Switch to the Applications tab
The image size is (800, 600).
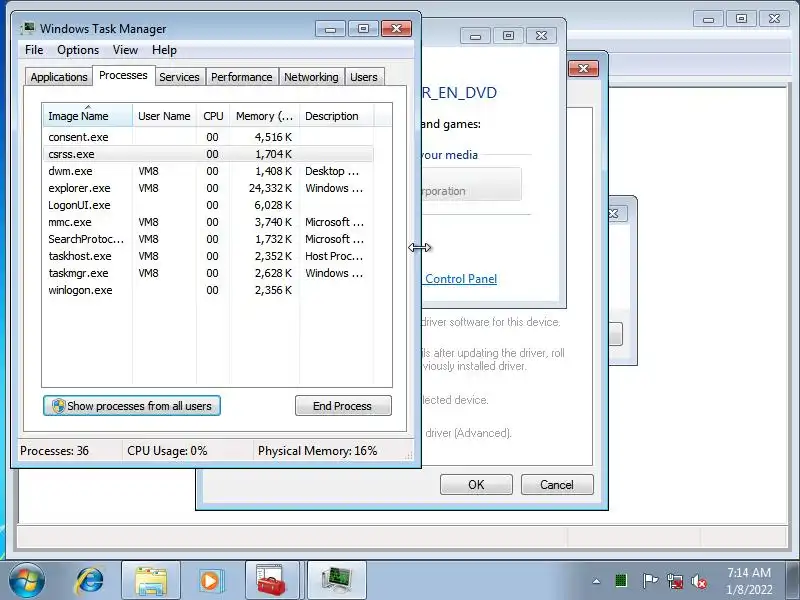coord(59,77)
